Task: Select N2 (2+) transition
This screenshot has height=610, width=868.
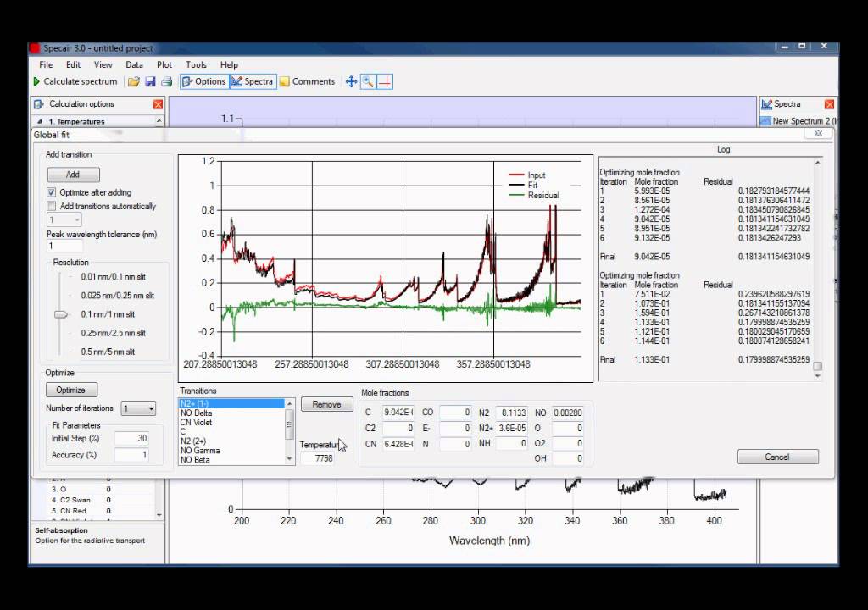Action: click(231, 441)
